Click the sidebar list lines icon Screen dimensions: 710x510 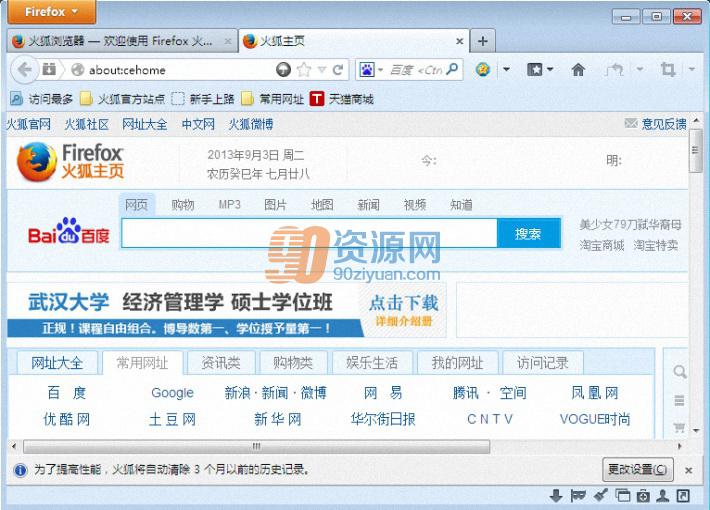click(x=679, y=400)
